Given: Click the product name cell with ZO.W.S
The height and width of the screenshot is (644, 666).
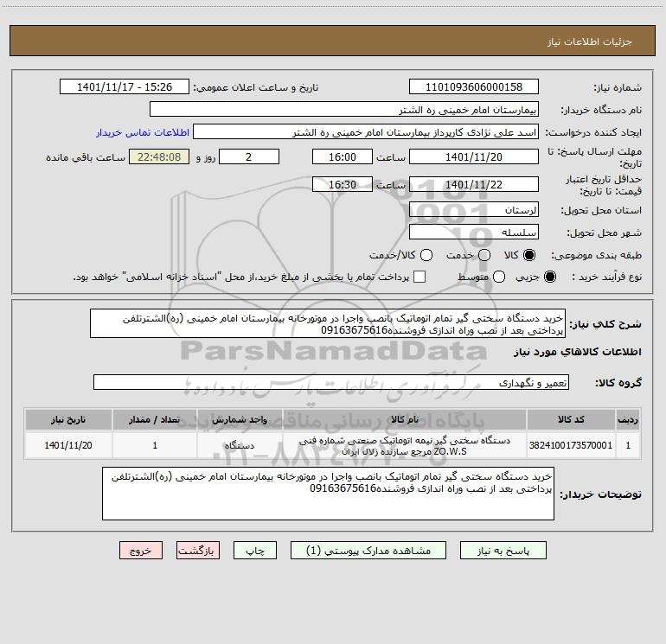Looking at the screenshot, I should click(x=405, y=446).
